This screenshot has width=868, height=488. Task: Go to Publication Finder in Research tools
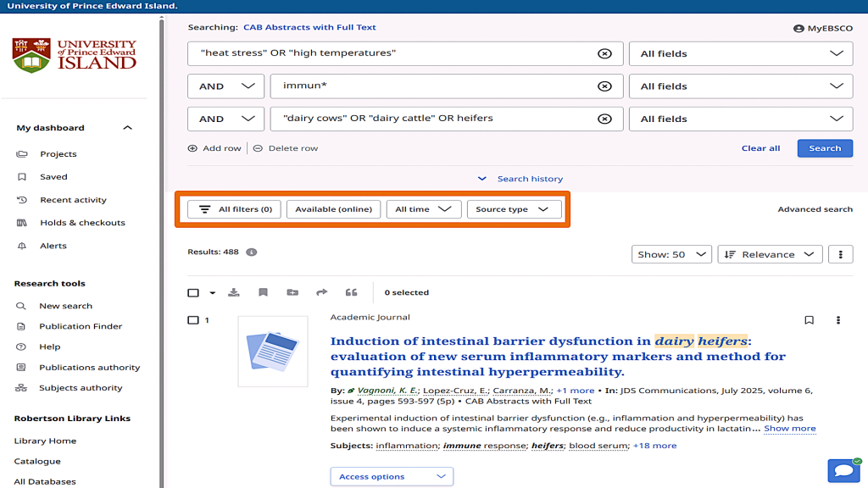click(x=81, y=326)
